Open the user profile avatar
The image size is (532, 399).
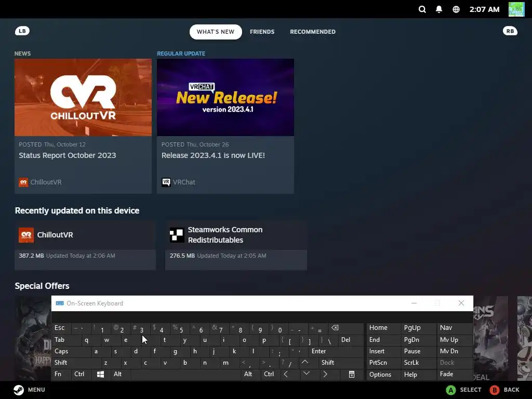coord(516,9)
